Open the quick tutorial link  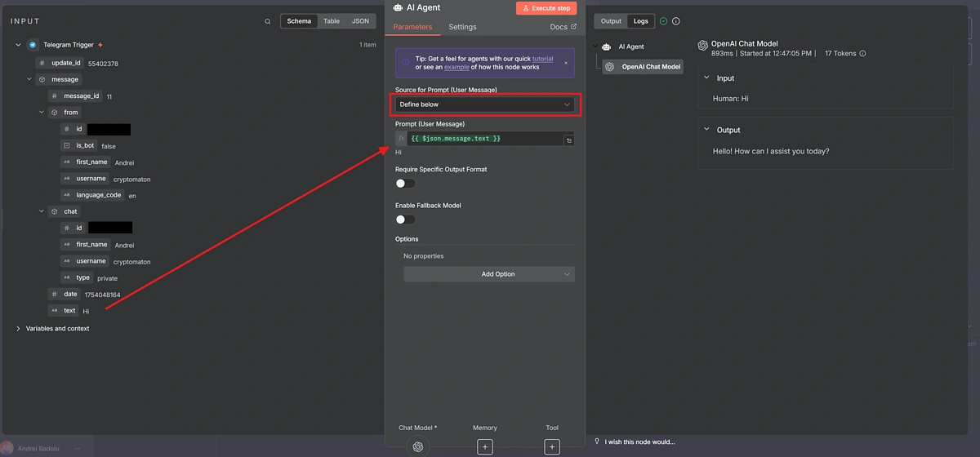[542, 59]
